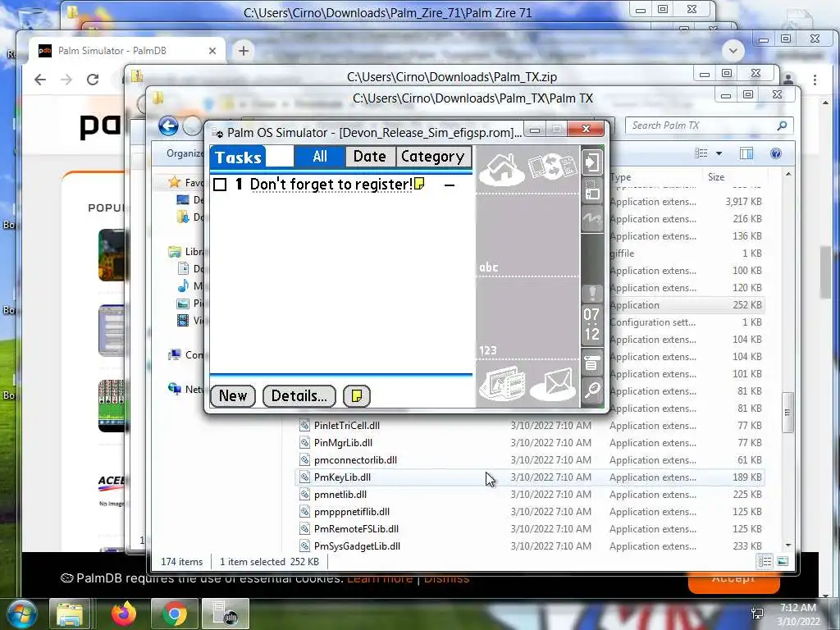Viewport: 840px width, 630px height.
Task: Close the Palm Simulator - PalmDB browser tab
Action: (x=212, y=51)
